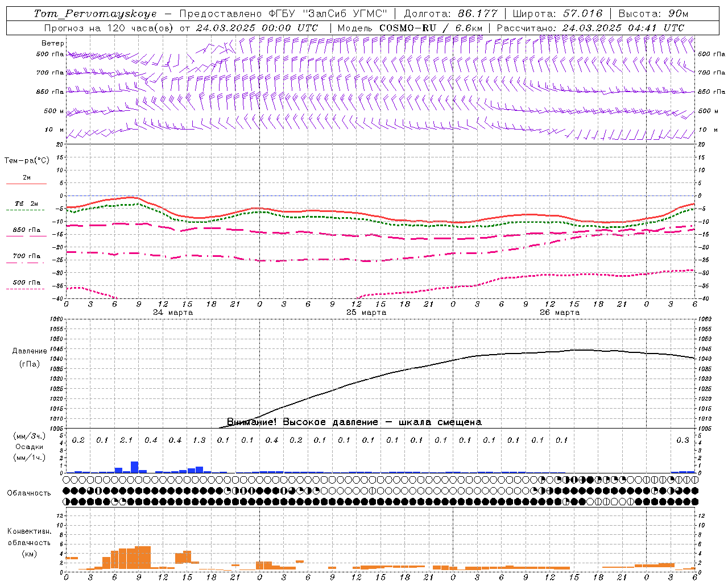Screen dimensions: 728x582
Task: Click the 'Давление' pressure panel label
Action: (30, 351)
